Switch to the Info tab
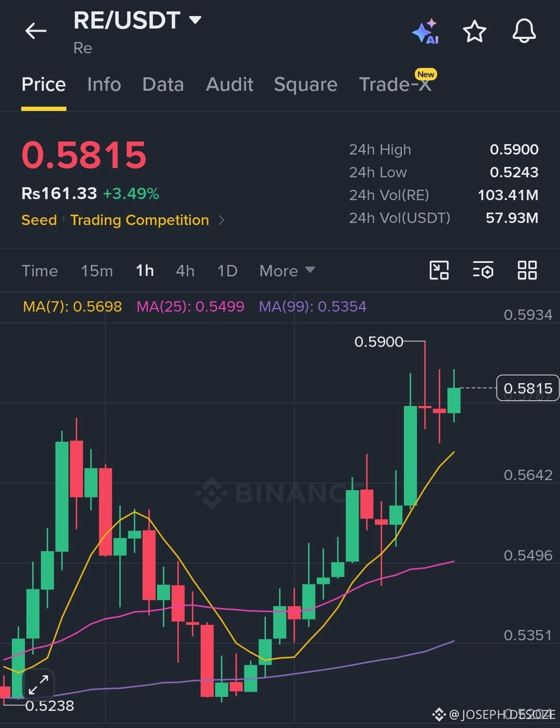 point(104,84)
